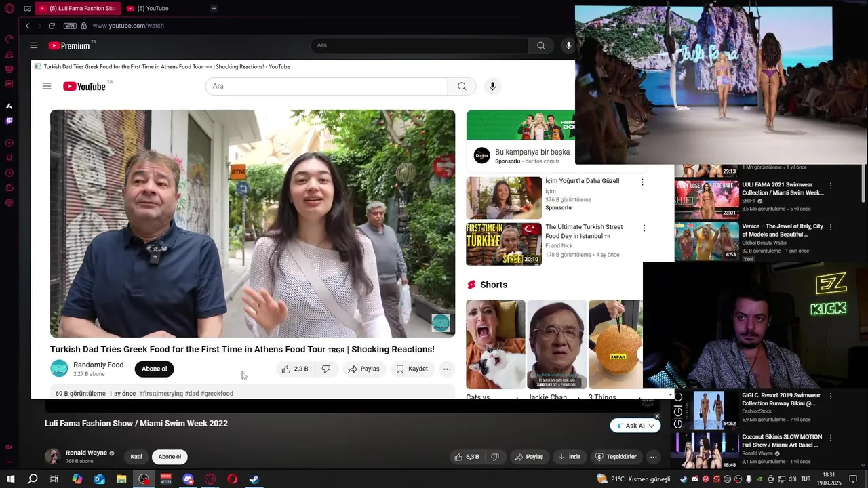Open the weather widget showing 21°C
This screenshot has width=868, height=488.
(x=633, y=479)
